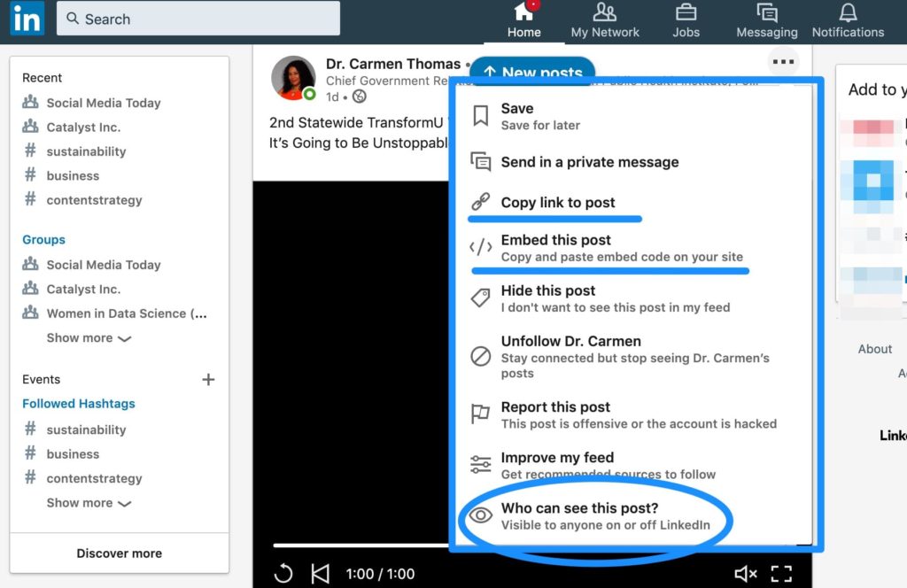Click the Discover more button
907x588 pixels.
[x=119, y=553]
